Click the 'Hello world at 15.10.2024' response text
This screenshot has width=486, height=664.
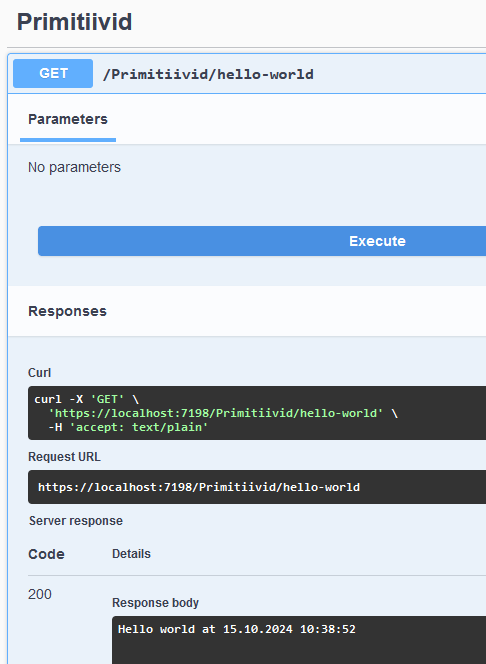point(237,629)
